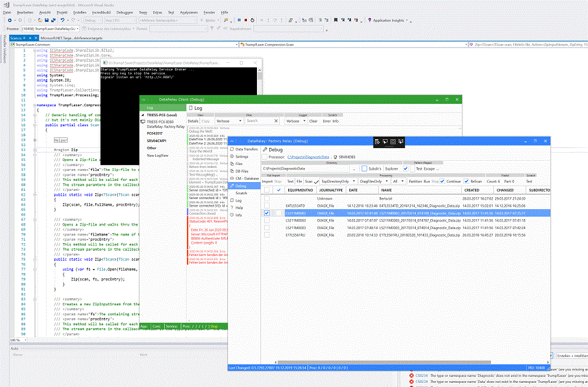Toggle bookmark icon in Visual Studio toolbar
Image resolution: width=588 pixels, height=387 pixels.
pyautogui.click(x=336, y=20)
